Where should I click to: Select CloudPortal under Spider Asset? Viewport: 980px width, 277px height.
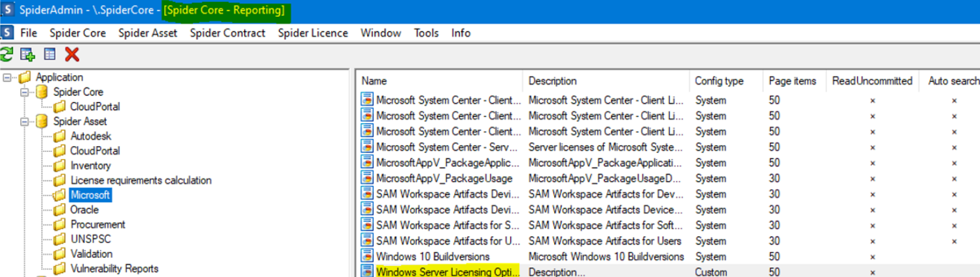(x=96, y=151)
